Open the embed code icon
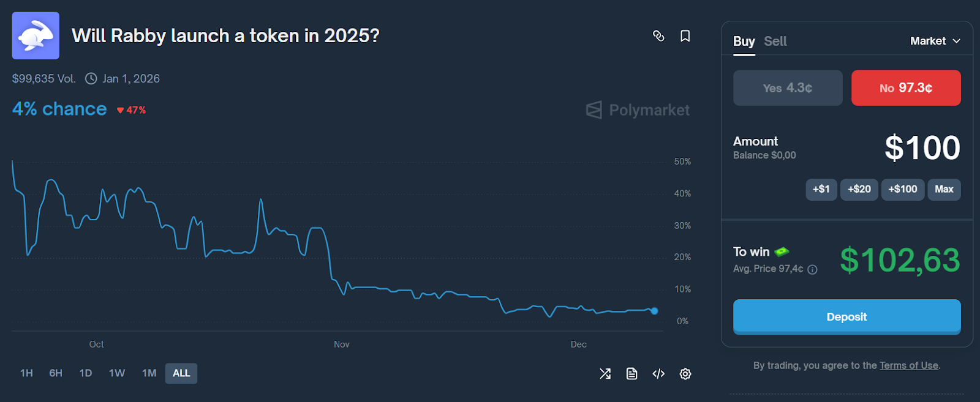 [658, 373]
